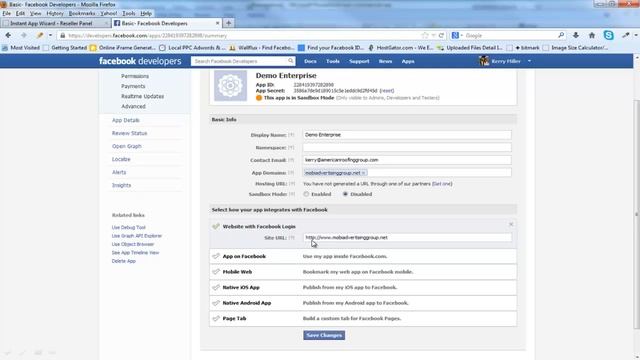Go forward with the browser forward arrow

coord(24,36)
